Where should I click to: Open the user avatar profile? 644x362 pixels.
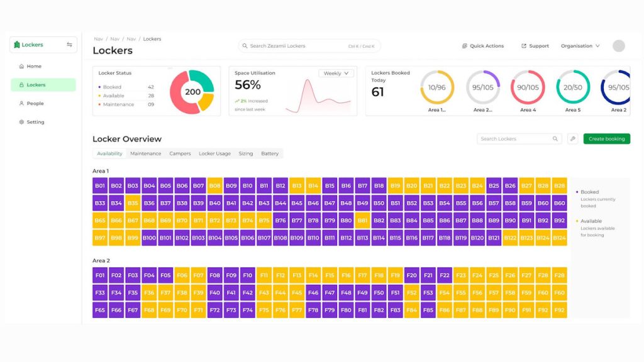[619, 46]
